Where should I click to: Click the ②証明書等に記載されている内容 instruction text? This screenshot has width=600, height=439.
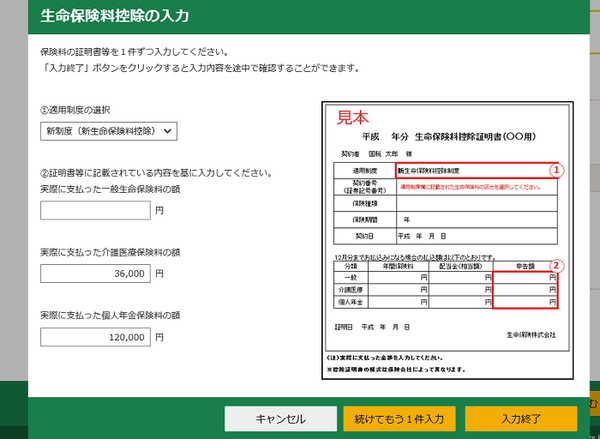tap(157, 173)
